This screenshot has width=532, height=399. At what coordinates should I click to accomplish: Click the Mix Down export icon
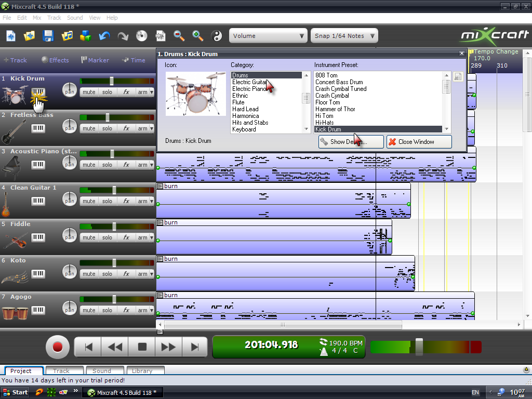[160, 36]
